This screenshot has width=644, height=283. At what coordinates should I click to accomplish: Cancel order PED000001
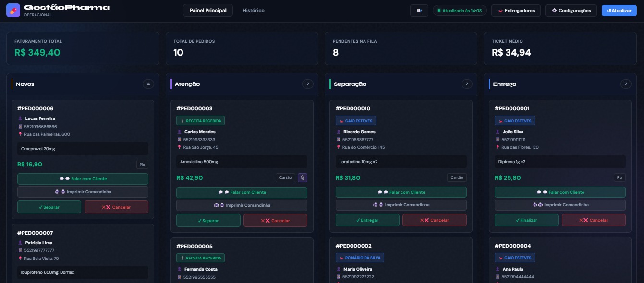[594, 220]
